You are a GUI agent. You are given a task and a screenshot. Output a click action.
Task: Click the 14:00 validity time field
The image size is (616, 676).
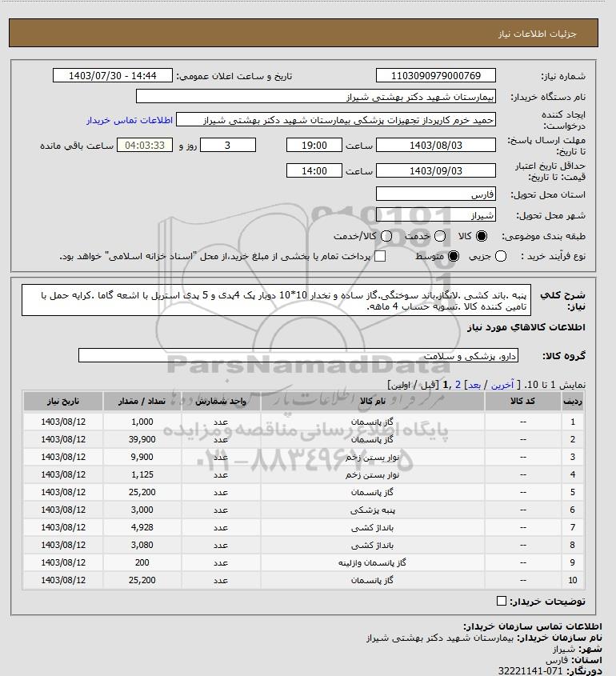[x=314, y=170]
